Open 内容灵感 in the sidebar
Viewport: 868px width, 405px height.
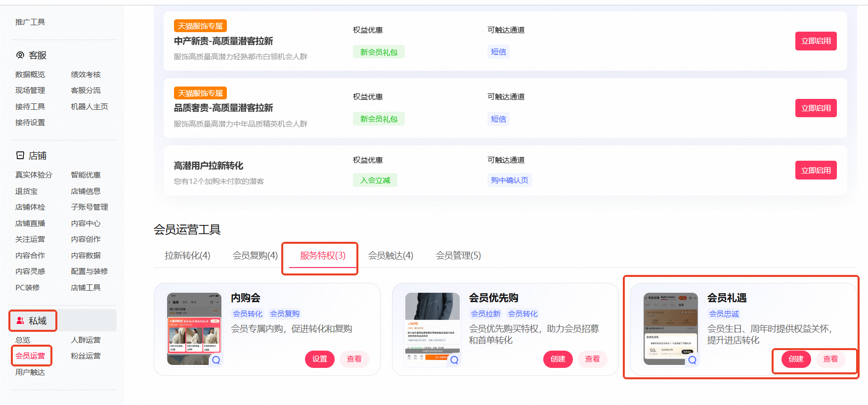[30, 271]
